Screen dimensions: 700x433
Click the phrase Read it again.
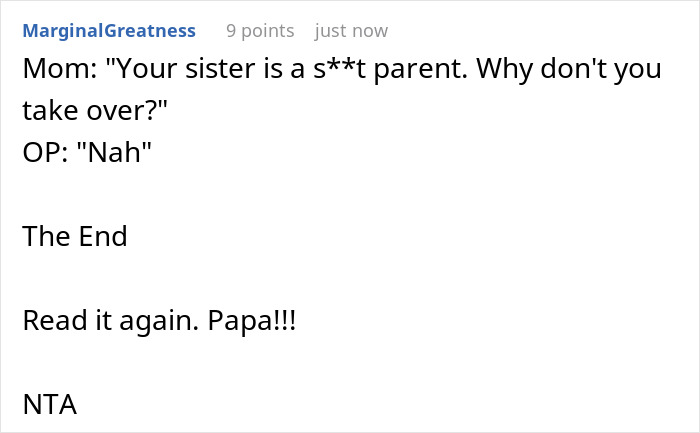pos(110,322)
